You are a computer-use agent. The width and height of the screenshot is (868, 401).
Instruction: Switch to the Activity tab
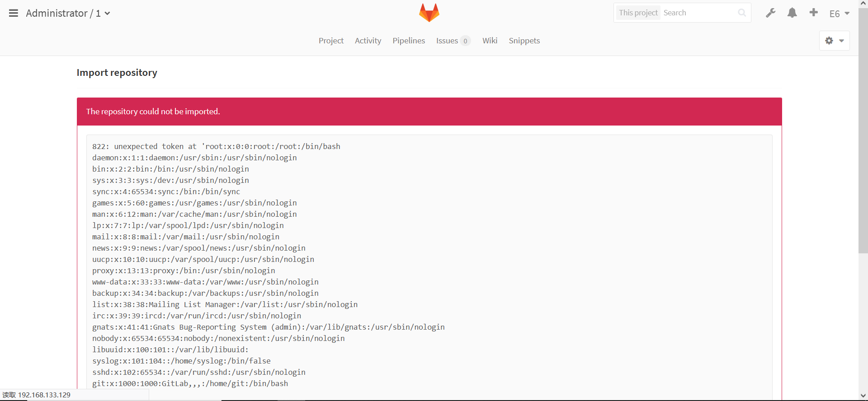tap(368, 41)
